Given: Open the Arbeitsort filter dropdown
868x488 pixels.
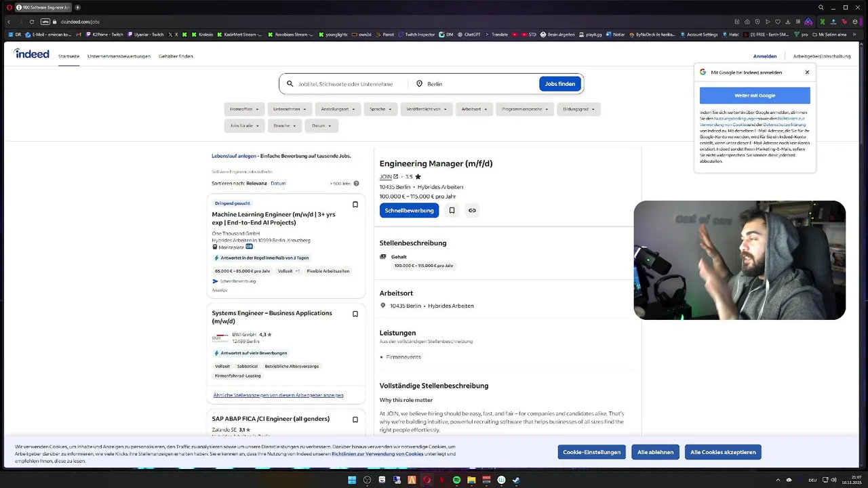Looking at the screenshot, I should pyautogui.click(x=474, y=109).
